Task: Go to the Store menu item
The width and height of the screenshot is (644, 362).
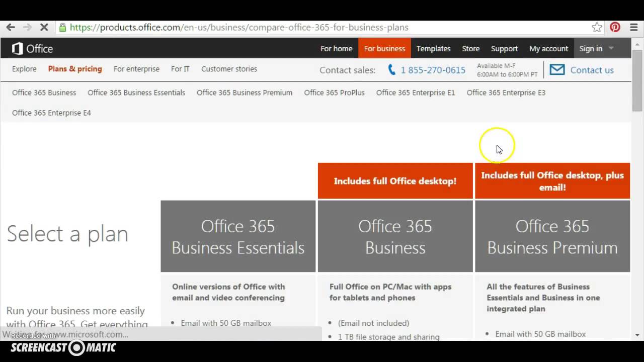Action: tap(471, 49)
